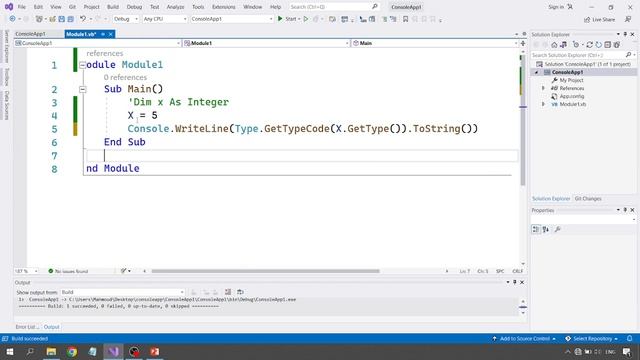The image size is (640, 360).
Task: Open File Explorer from the taskbar
Action: point(51,351)
